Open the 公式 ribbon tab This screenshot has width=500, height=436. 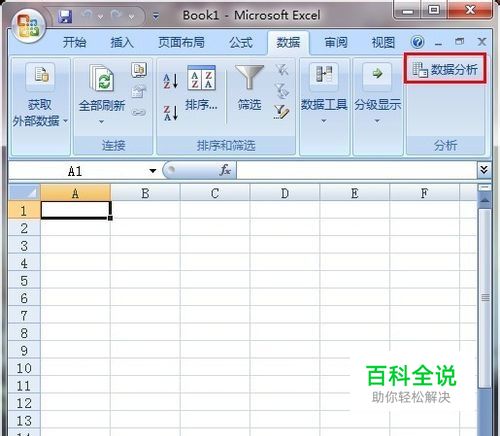(x=241, y=42)
